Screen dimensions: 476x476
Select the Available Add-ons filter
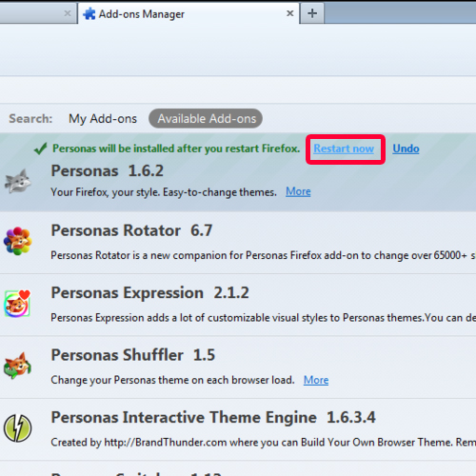(x=206, y=118)
